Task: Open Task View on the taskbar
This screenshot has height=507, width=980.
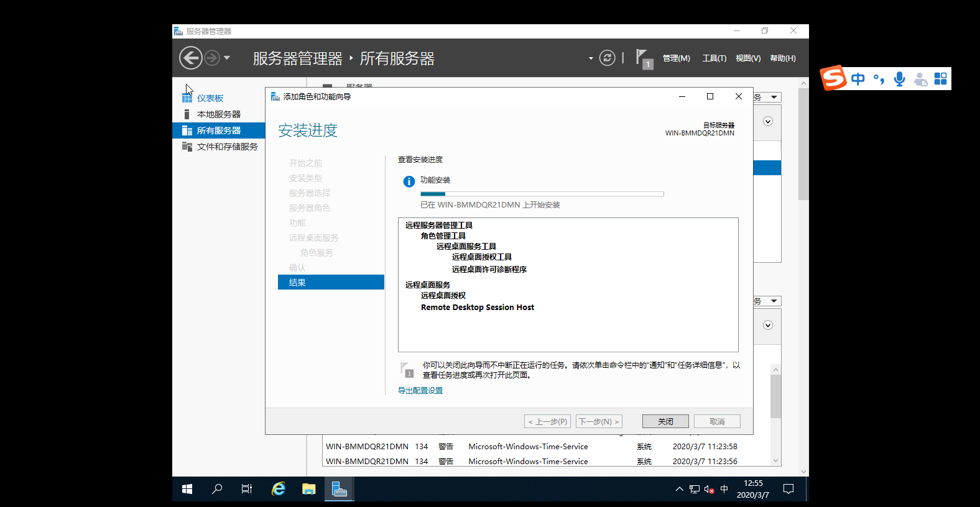Action: tap(246, 489)
